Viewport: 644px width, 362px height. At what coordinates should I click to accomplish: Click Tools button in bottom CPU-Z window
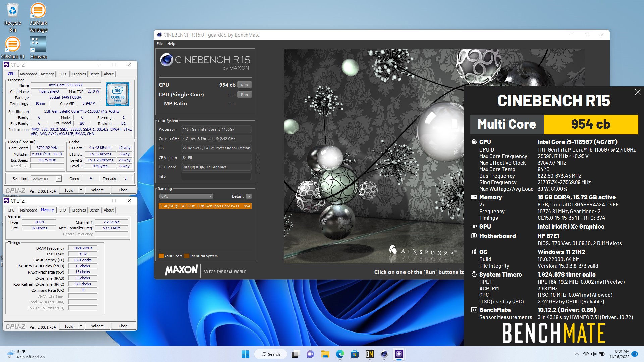tap(69, 326)
